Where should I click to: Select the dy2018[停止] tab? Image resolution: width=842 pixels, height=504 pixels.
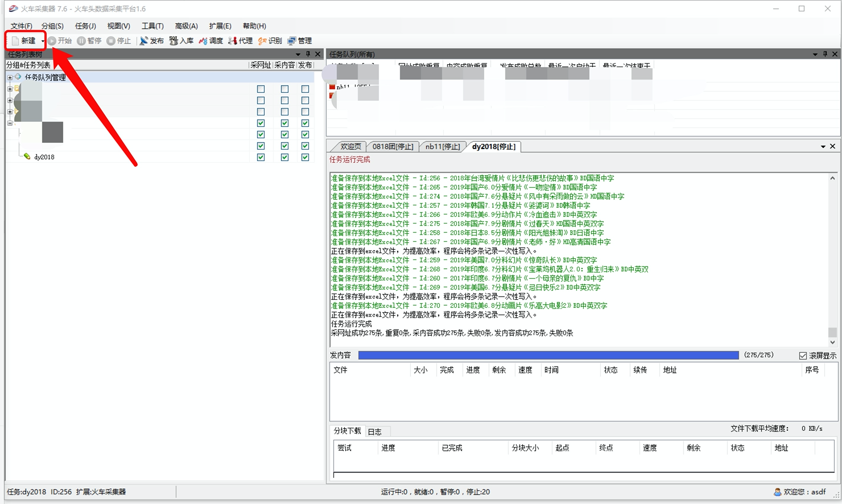point(493,147)
